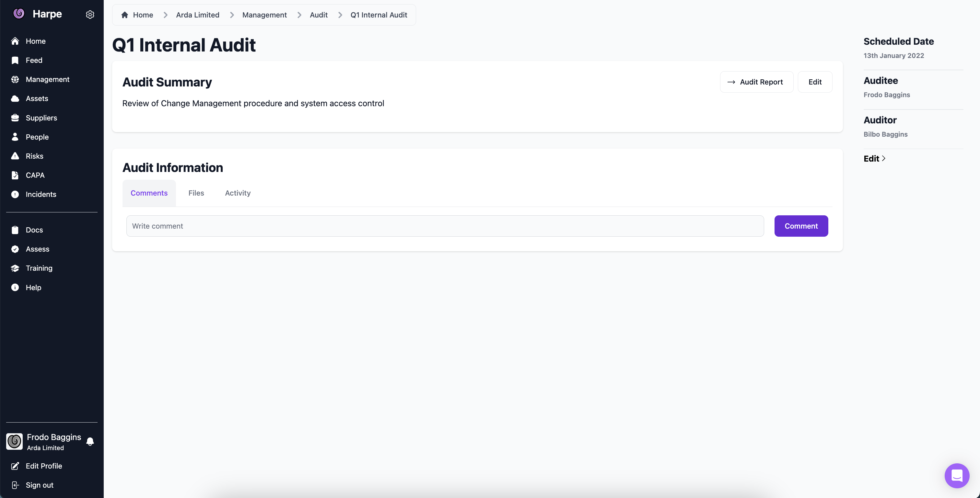The width and height of the screenshot is (980, 498).
Task: Expand sidebar Edit with chevron arrow
Action: pyautogui.click(x=874, y=159)
